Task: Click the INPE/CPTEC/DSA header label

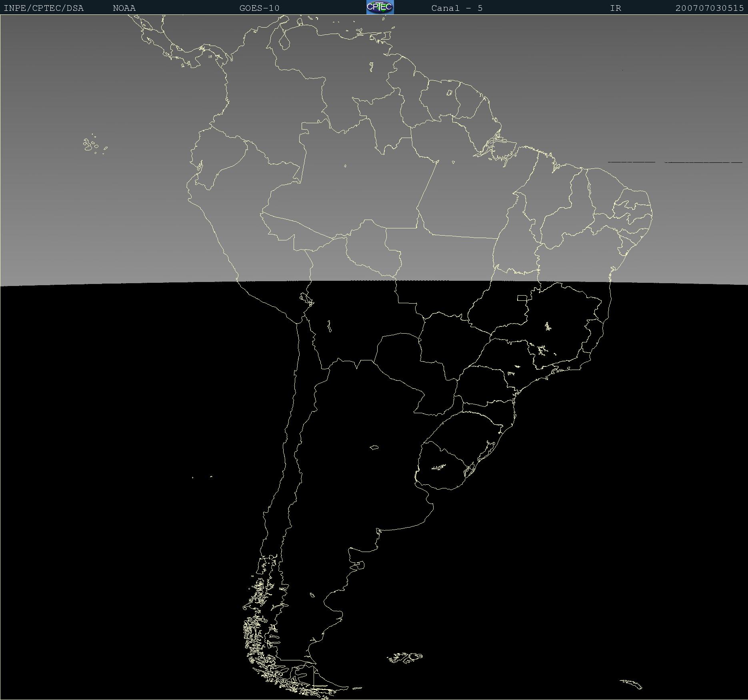Action: (44, 8)
